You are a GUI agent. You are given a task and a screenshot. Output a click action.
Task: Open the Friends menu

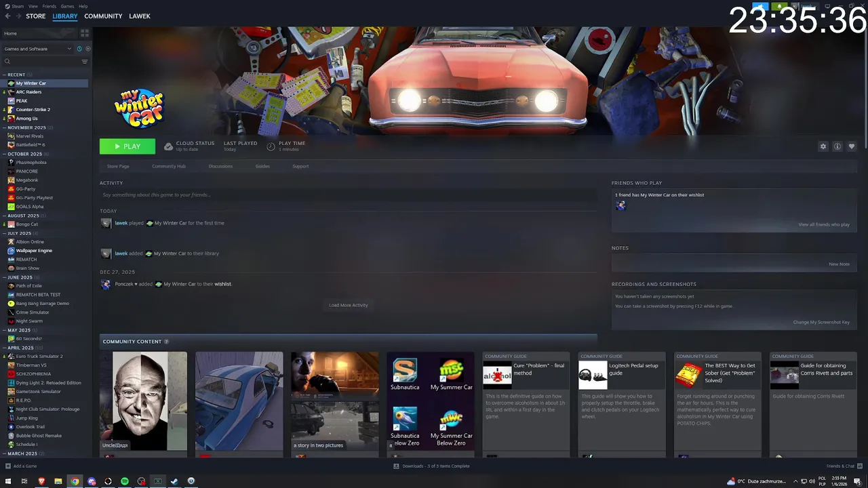tap(50, 6)
